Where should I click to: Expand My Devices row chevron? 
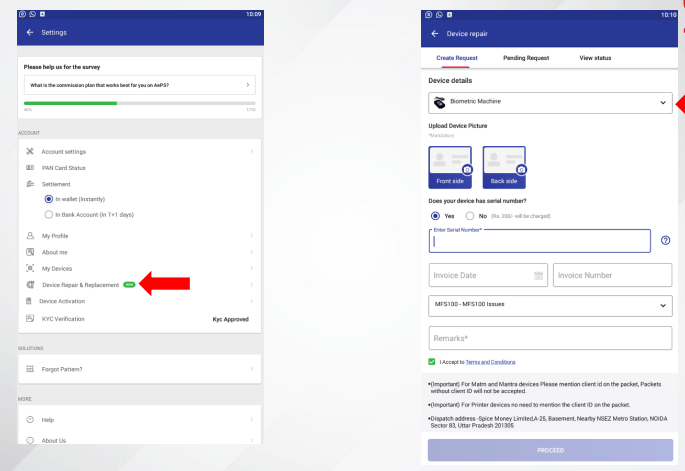pyautogui.click(x=252, y=268)
